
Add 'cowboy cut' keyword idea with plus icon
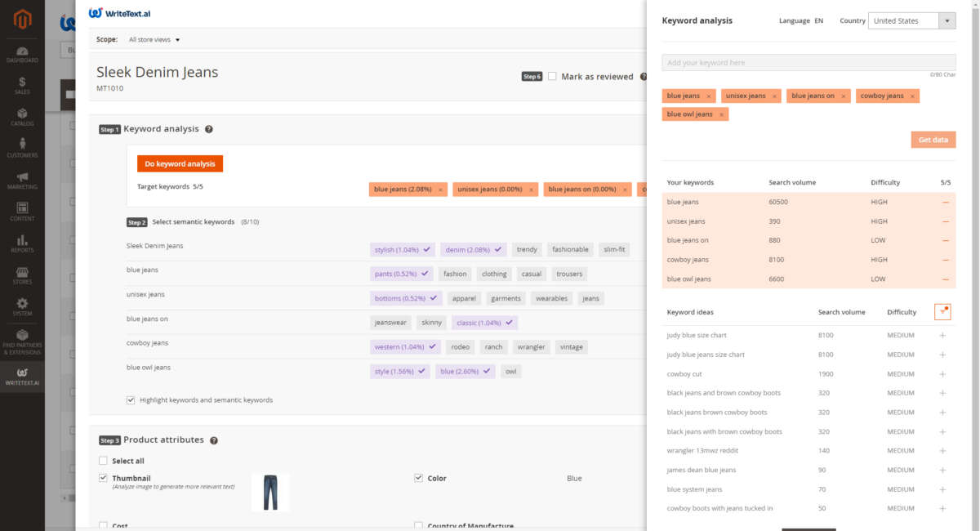pos(942,374)
